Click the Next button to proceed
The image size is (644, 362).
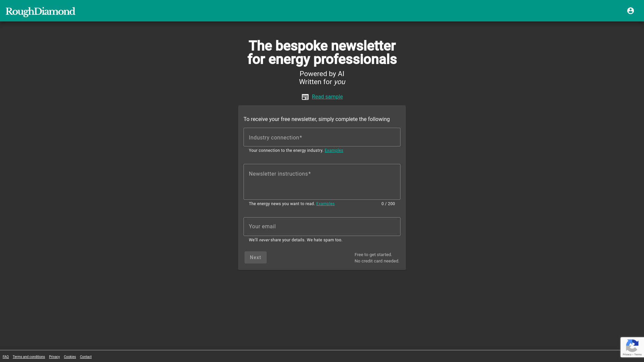[255, 257]
